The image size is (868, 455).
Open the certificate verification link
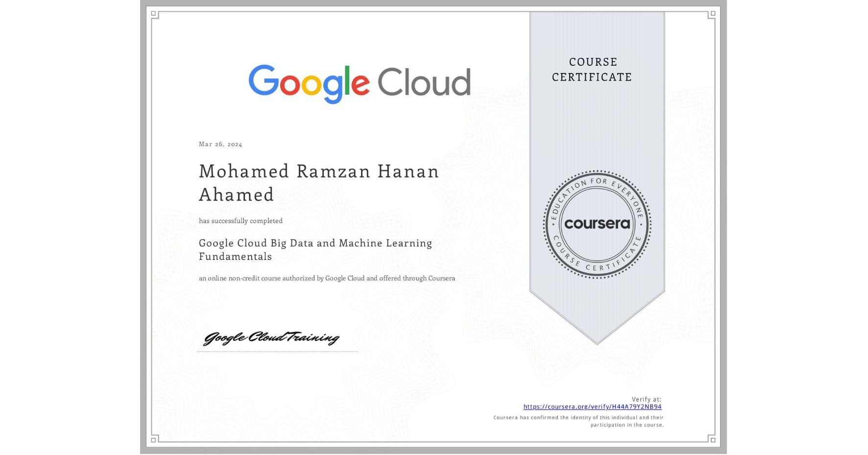point(593,406)
